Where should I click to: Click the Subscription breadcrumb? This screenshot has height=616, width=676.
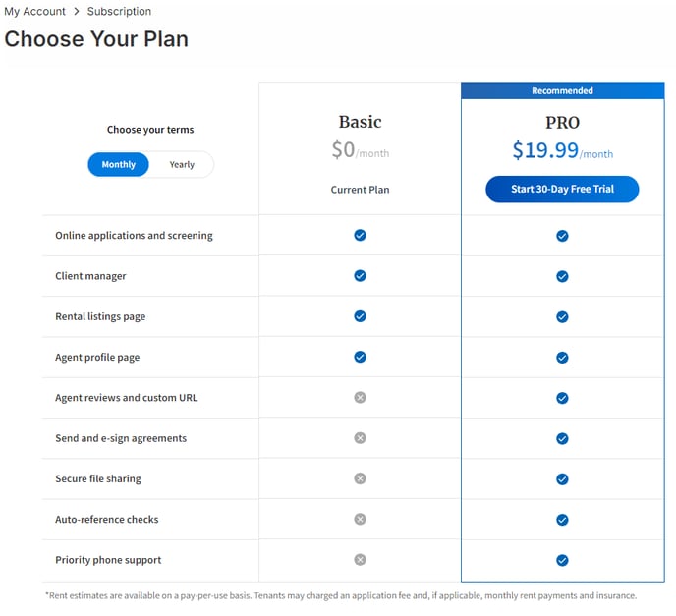tap(119, 12)
